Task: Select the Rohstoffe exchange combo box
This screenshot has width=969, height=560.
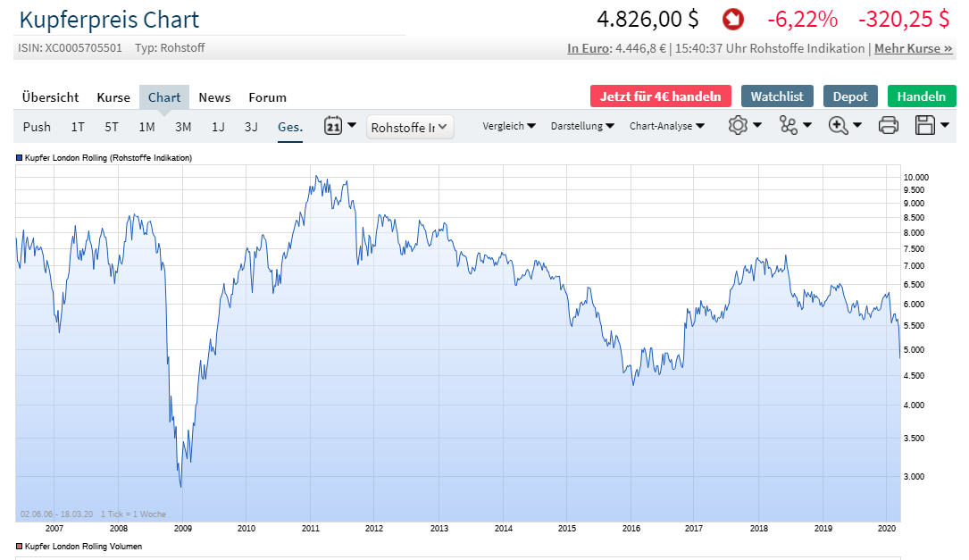Action: click(x=410, y=127)
